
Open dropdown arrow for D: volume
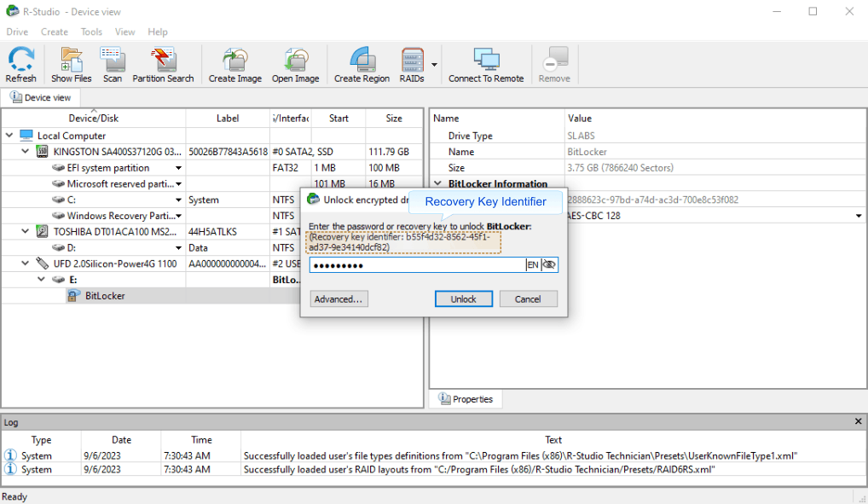pyautogui.click(x=178, y=247)
